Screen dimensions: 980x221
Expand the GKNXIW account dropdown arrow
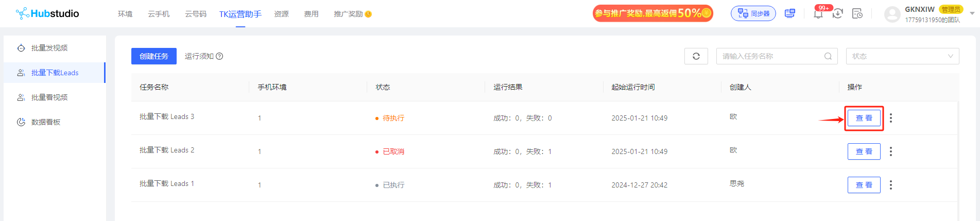click(972, 13)
